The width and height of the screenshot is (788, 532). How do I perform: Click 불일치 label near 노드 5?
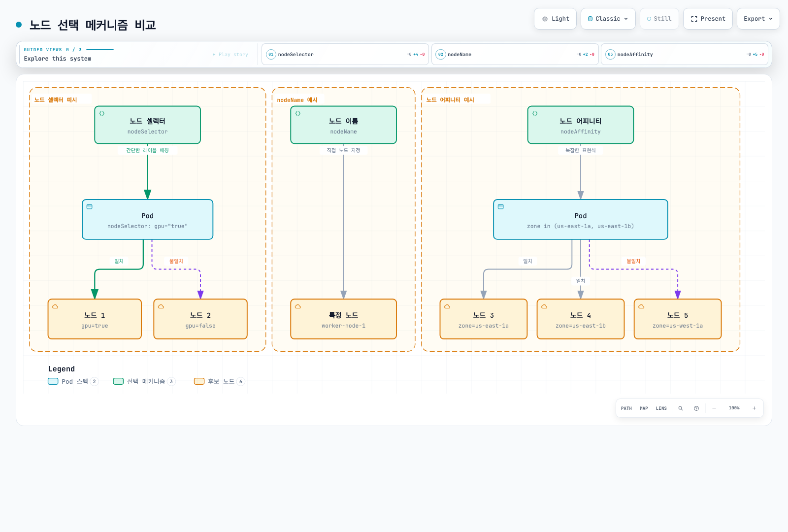pos(633,261)
